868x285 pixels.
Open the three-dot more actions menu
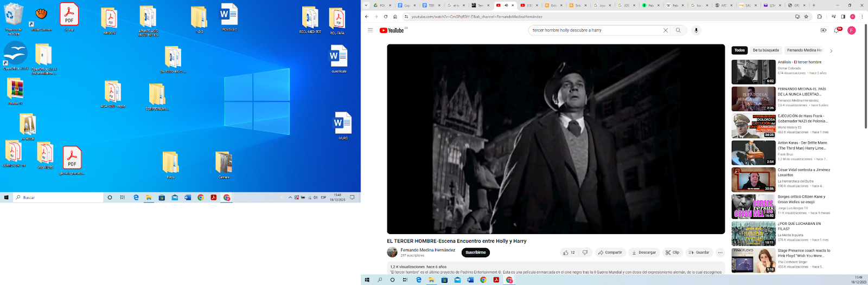point(720,252)
